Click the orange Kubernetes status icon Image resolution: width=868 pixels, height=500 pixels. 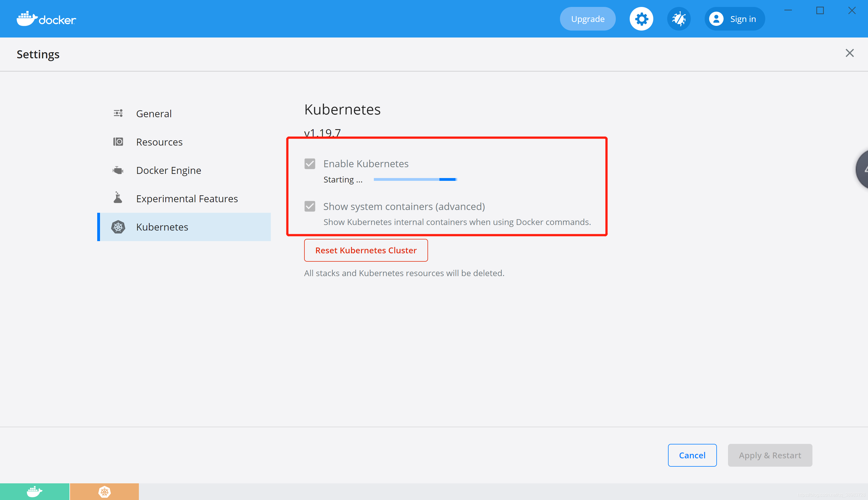104,492
